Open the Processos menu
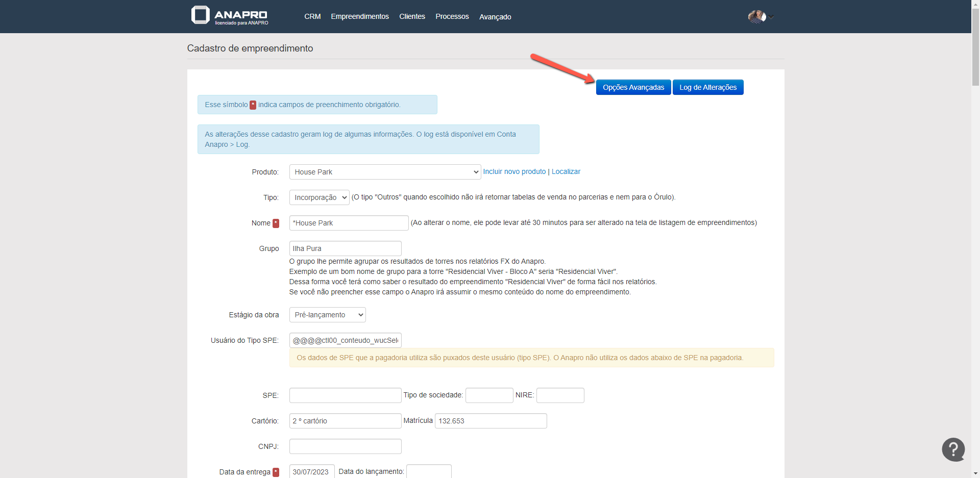The image size is (980, 478). pos(452,17)
